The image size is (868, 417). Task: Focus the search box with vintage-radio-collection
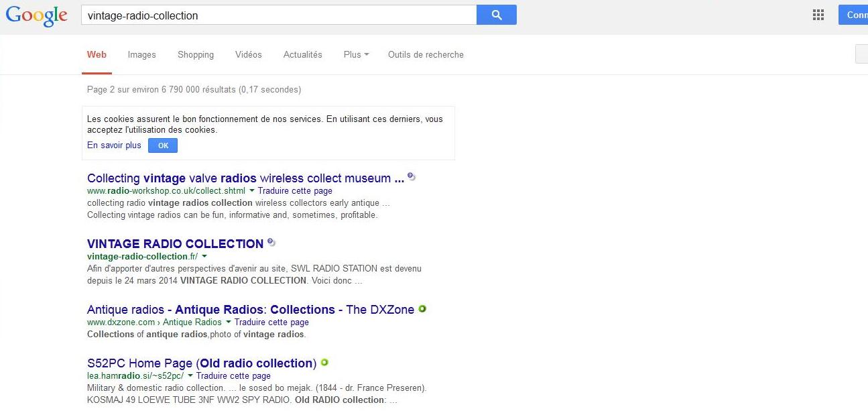pos(278,15)
